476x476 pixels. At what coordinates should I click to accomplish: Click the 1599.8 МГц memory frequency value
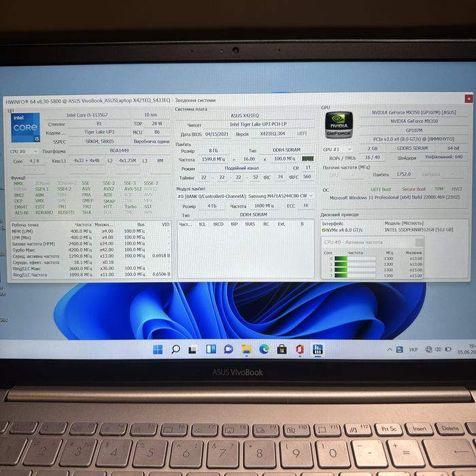pos(214,159)
